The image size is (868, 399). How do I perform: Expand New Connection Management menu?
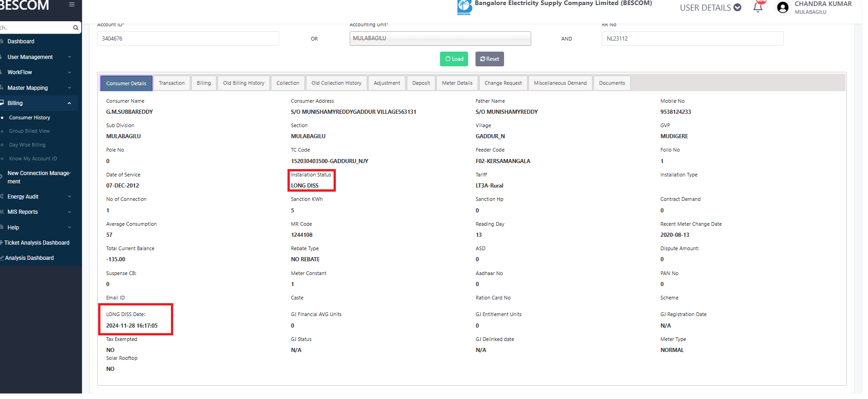click(39, 177)
